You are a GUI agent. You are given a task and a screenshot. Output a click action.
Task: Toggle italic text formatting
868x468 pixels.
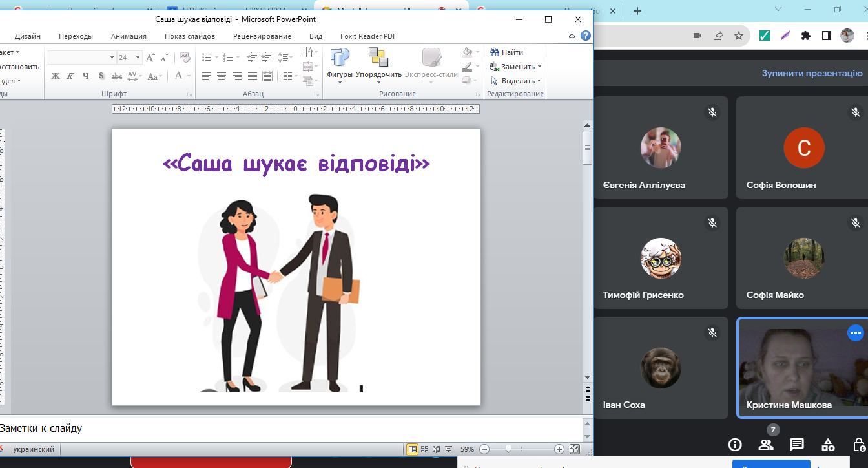(x=70, y=76)
